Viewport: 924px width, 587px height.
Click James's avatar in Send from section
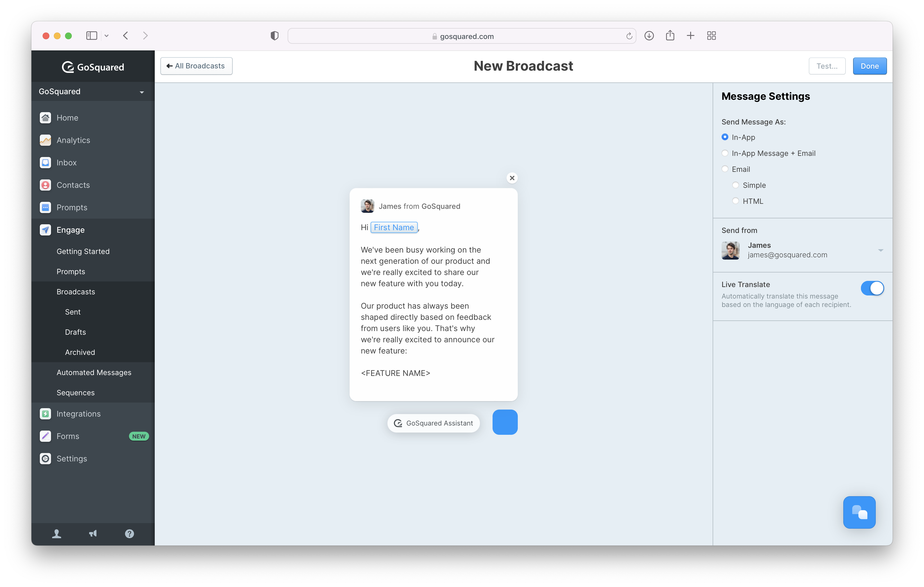[x=731, y=250]
